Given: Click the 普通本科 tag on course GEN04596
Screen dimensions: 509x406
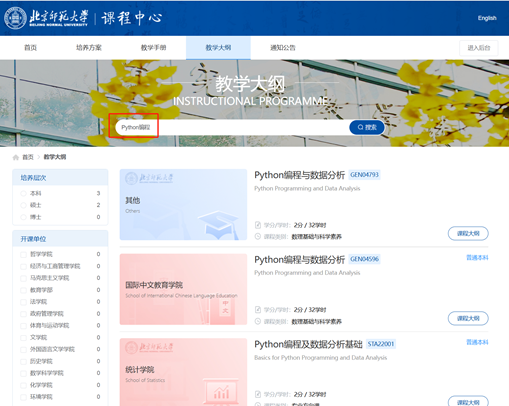Looking at the screenshot, I should coord(477,258).
